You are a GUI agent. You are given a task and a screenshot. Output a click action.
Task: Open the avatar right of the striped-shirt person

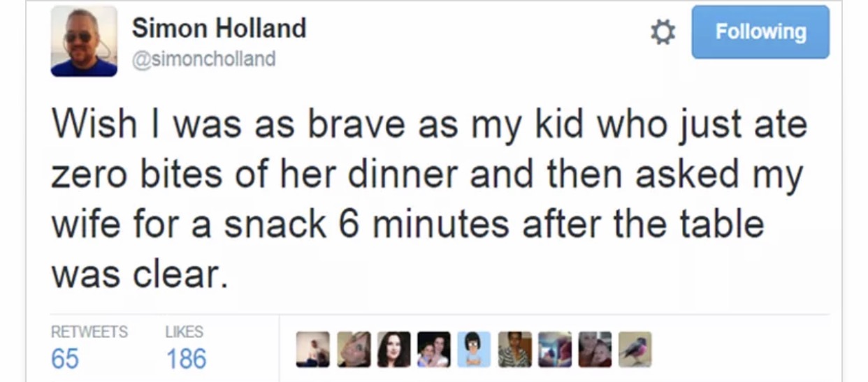(555, 349)
